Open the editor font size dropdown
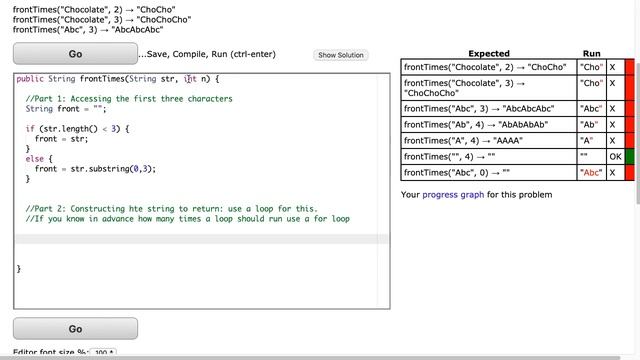The width and height of the screenshot is (640, 360). pos(103,352)
